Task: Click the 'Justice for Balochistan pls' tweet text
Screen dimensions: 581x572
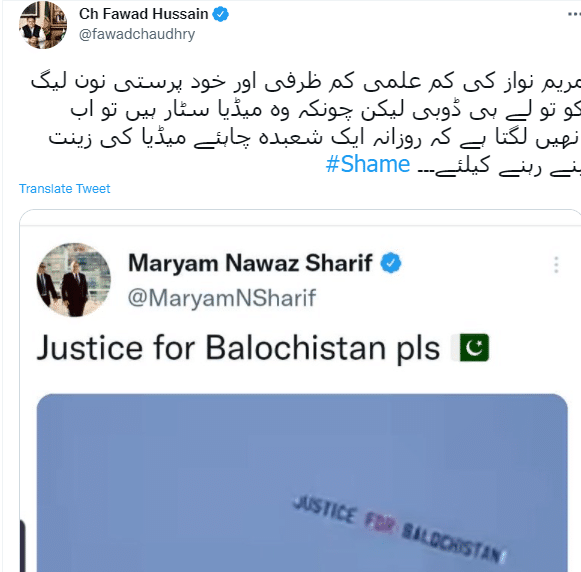Action: [x=238, y=348]
